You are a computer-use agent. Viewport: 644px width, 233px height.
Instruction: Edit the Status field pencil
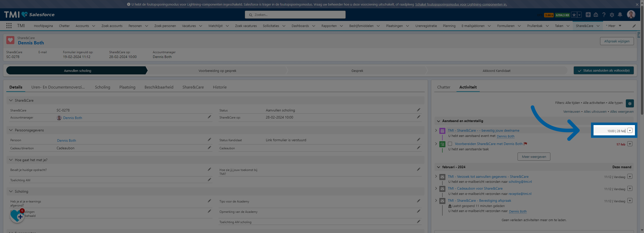point(418,110)
